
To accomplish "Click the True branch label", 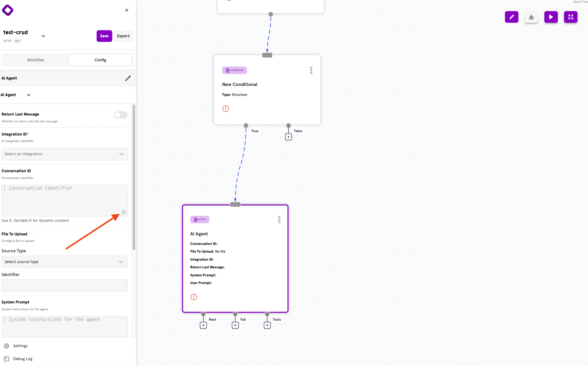I will (255, 131).
